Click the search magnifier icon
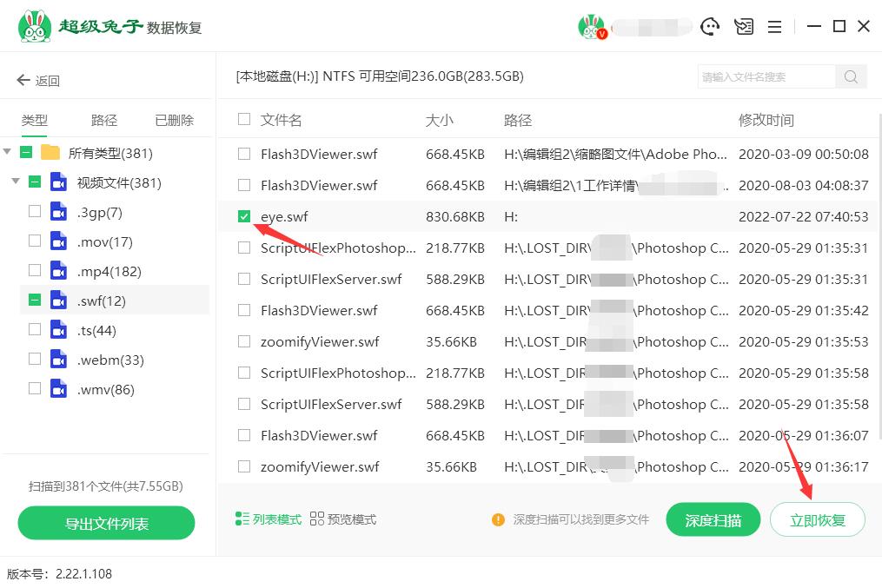The image size is (882, 588). (850, 76)
